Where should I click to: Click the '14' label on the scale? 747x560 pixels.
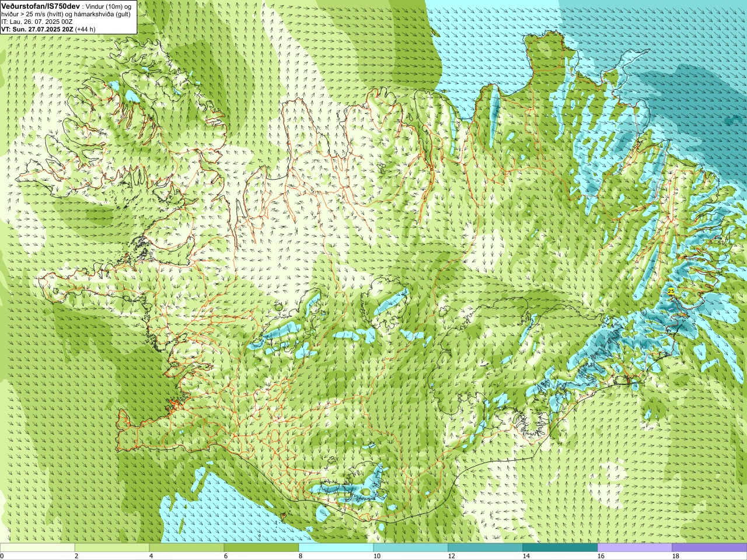pos(526,556)
